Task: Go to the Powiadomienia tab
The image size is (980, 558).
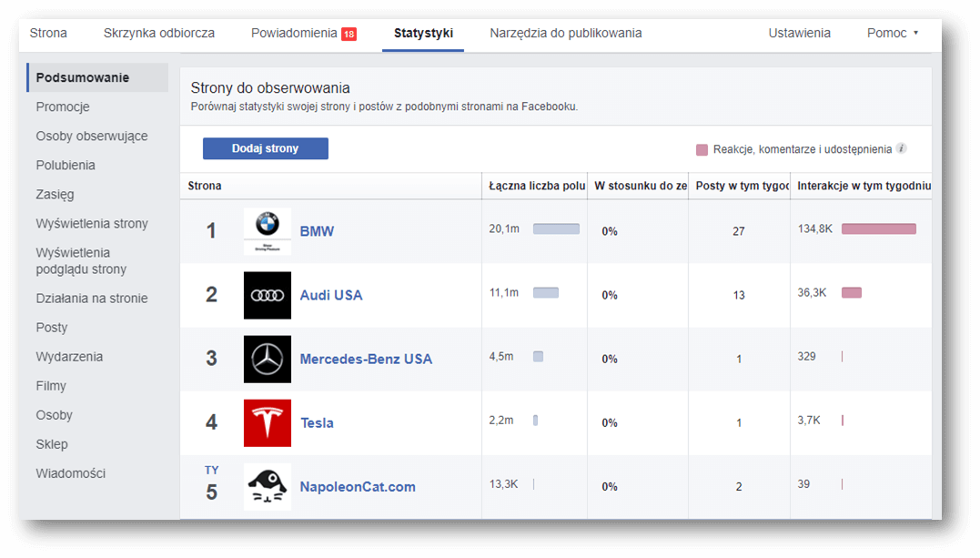Action: pyautogui.click(x=294, y=33)
